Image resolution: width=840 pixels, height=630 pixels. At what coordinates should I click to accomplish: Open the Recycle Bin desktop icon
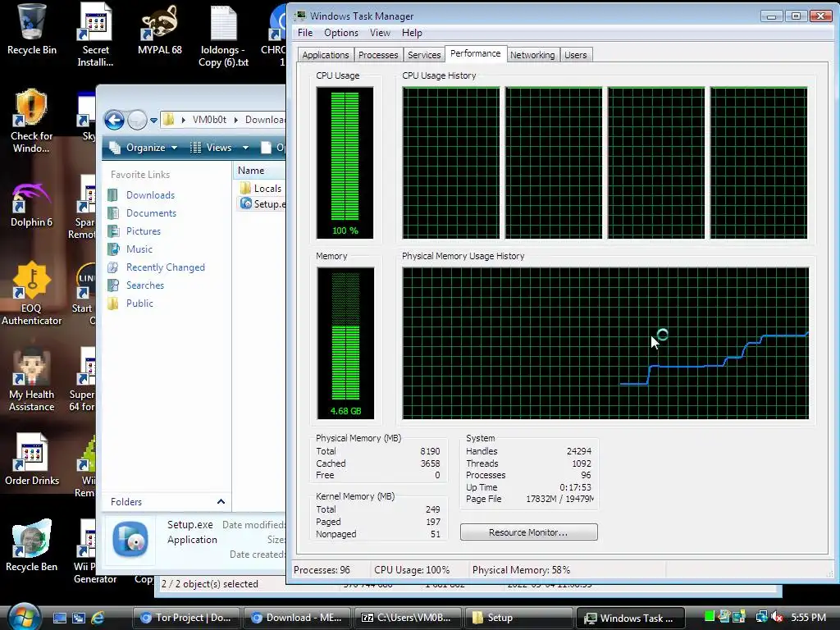pos(32,30)
